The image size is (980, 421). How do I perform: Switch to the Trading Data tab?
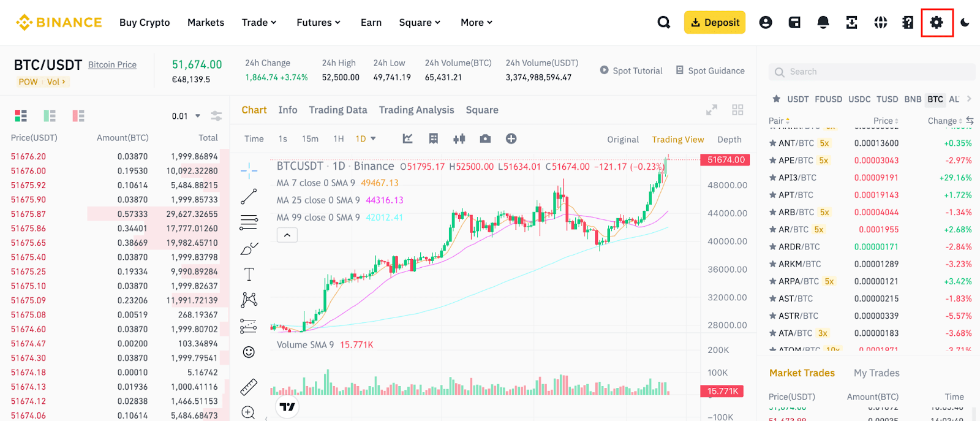(x=337, y=110)
